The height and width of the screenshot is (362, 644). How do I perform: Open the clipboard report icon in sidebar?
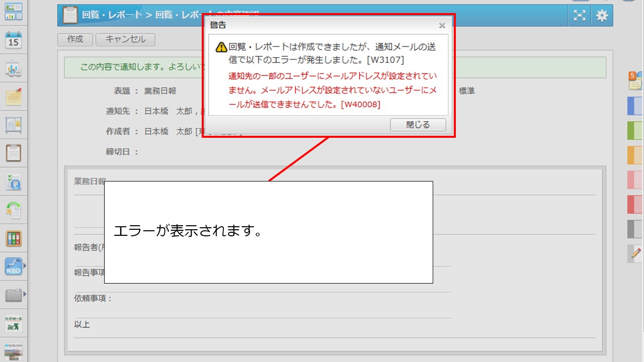[x=14, y=153]
